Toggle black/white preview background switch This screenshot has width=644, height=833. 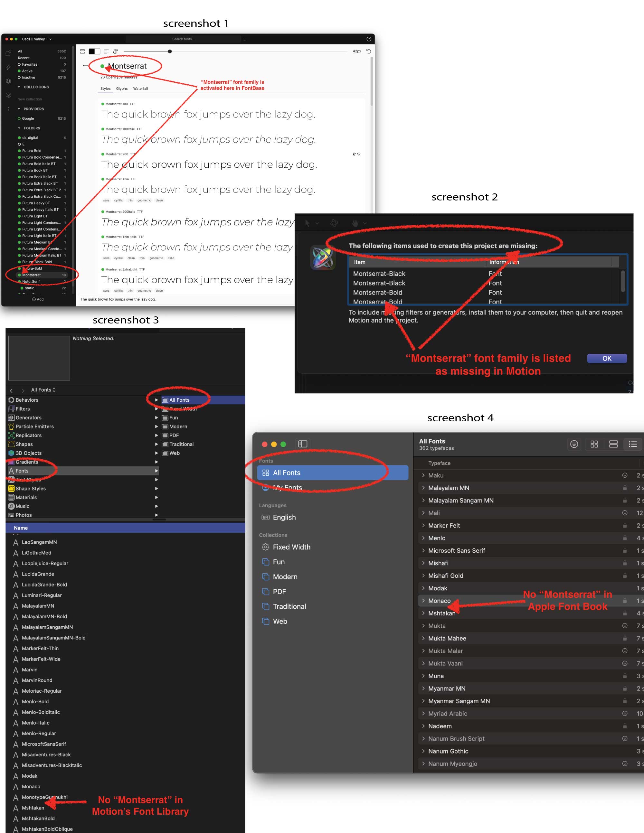click(94, 51)
